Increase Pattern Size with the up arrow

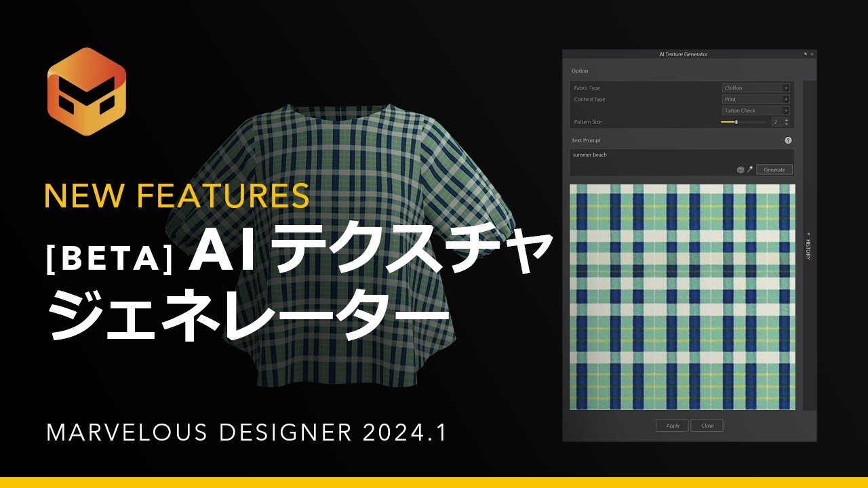coord(787,120)
